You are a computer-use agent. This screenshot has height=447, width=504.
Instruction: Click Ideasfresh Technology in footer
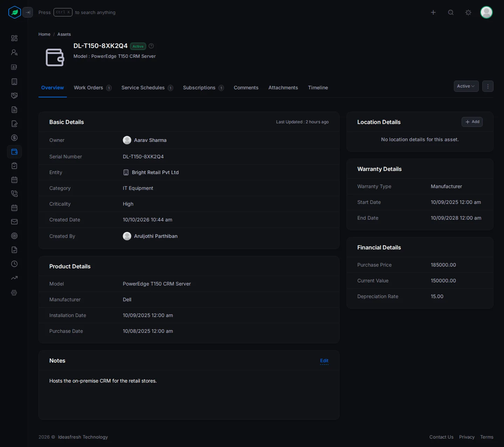[83, 437]
